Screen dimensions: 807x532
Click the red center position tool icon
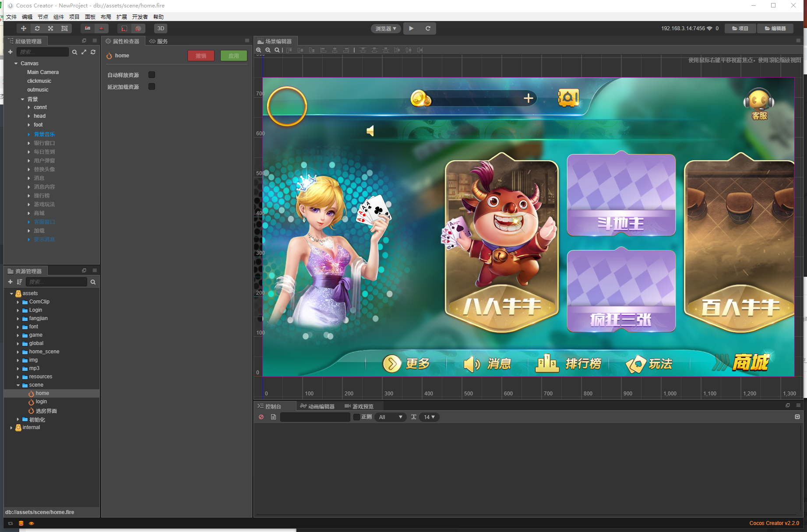[x=101, y=28]
